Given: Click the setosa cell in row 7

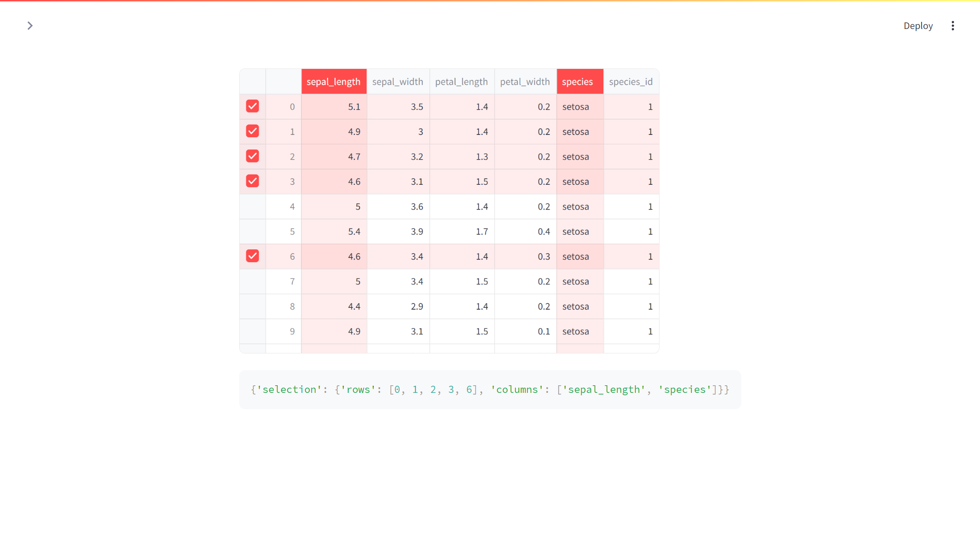Looking at the screenshot, I should tap(580, 281).
